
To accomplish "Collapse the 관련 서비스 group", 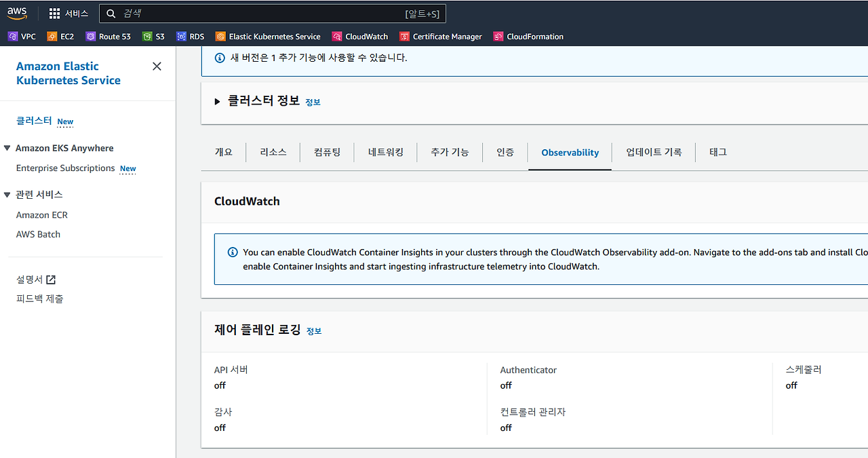I will tap(7, 195).
